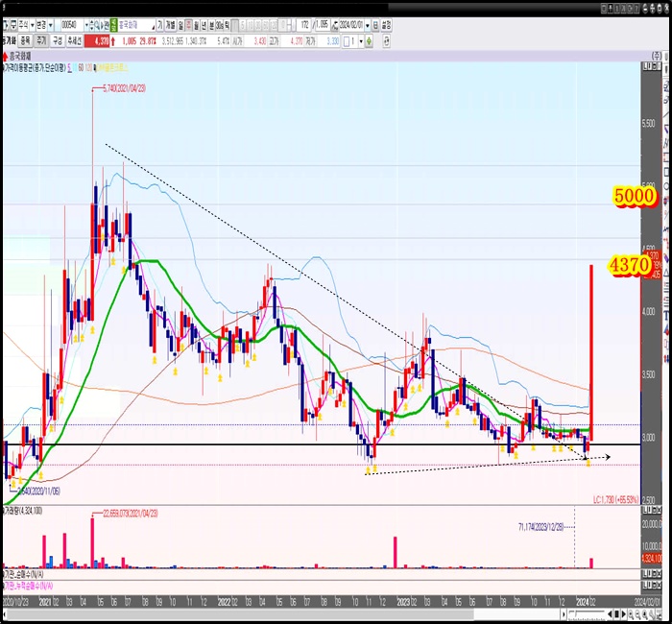Image resolution: width=672 pixels, height=624 pixels.
Task: Click the right arrow of horizontal scrollbar
Action: (x=564, y=614)
